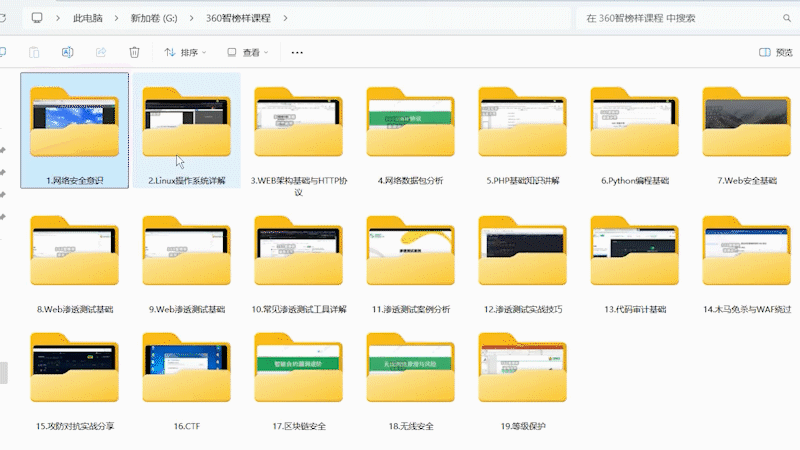Open the 16.CTF folder

point(186,372)
